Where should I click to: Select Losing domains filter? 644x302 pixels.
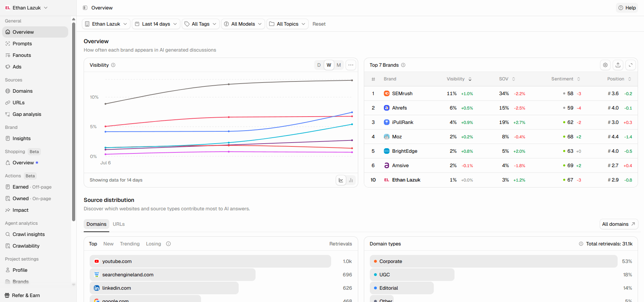[153, 244]
